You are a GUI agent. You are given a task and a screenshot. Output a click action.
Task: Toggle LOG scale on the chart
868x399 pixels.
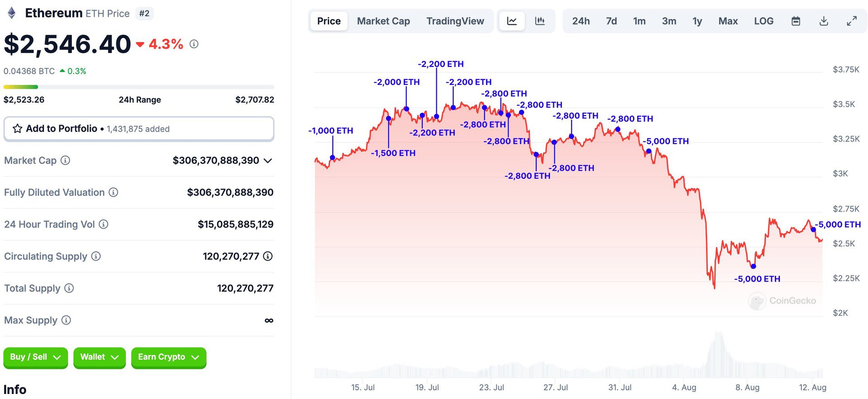click(x=764, y=21)
